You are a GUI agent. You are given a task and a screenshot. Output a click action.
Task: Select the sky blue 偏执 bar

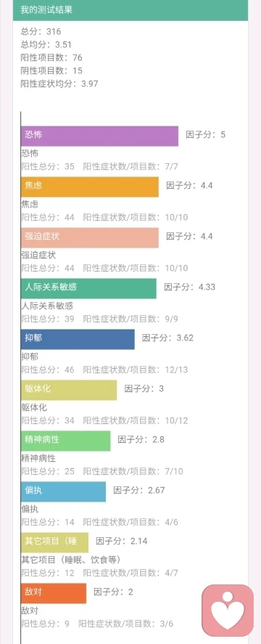click(64, 492)
